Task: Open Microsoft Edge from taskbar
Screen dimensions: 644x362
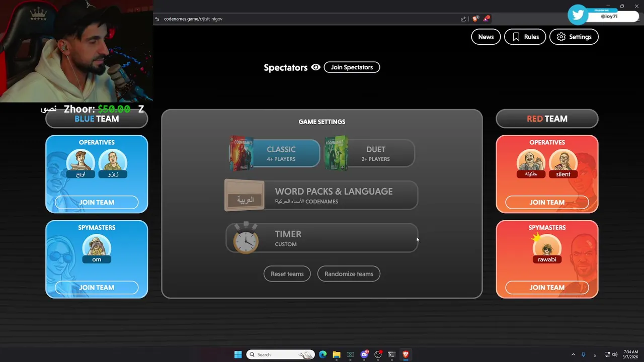Action: [323, 354]
